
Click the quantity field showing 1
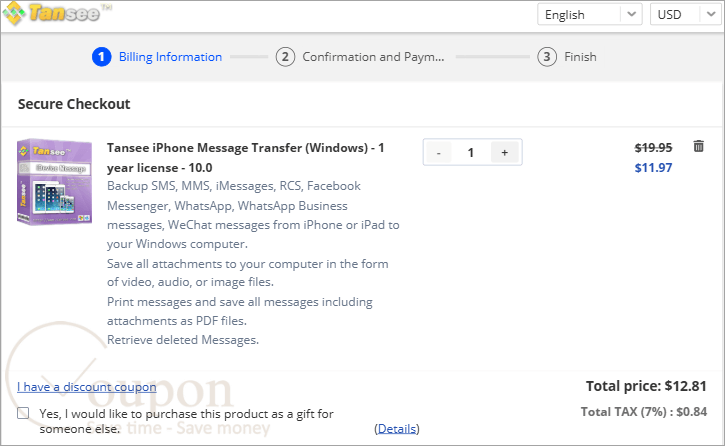[471, 153]
